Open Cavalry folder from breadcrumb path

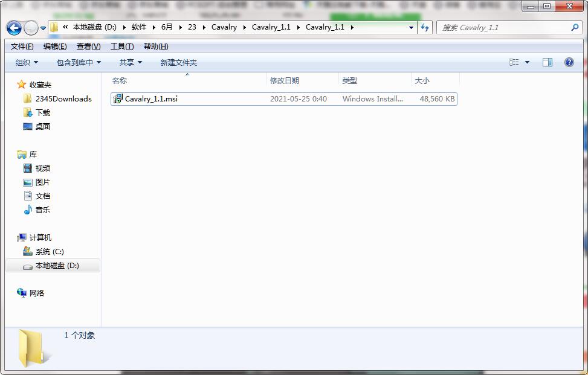[224, 27]
